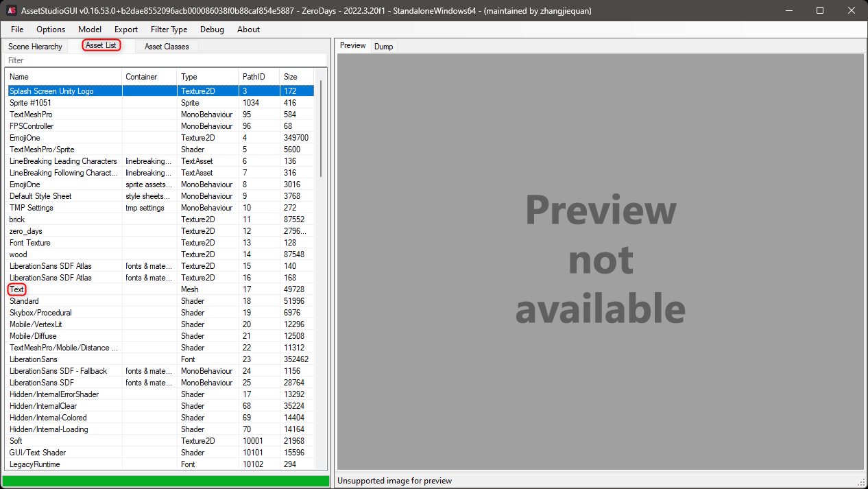The height and width of the screenshot is (489, 868).
Task: Open the Options menu
Action: tap(50, 29)
